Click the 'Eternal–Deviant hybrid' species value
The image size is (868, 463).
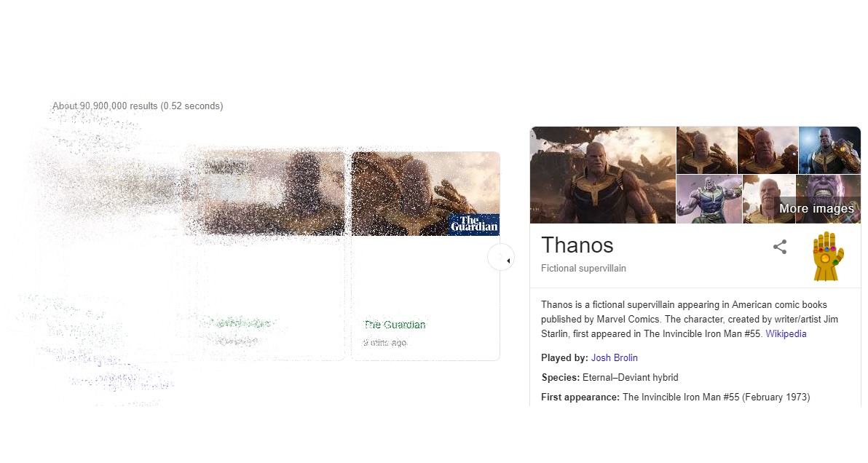(631, 377)
